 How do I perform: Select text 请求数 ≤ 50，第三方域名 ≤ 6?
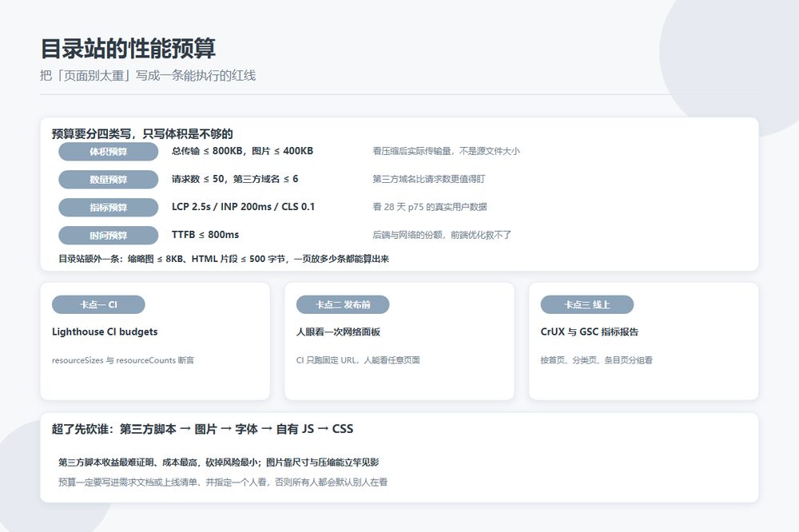[235, 179]
